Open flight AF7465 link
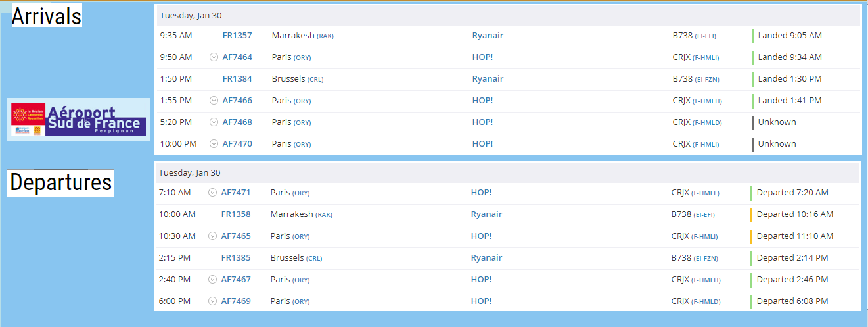The height and width of the screenshot is (327, 868). 236,236
